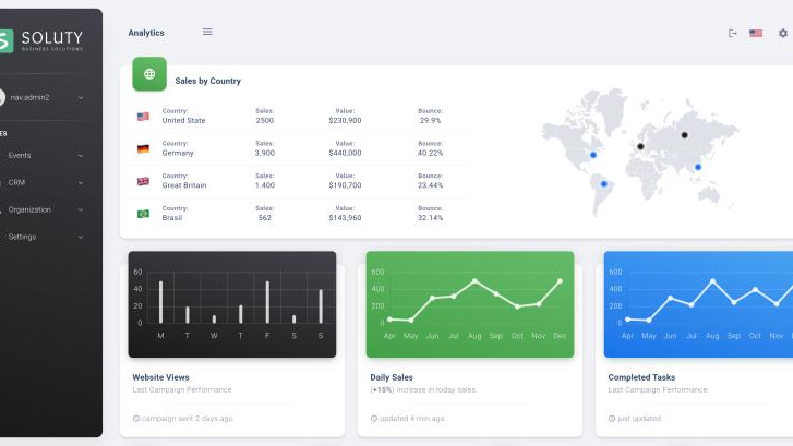The height and width of the screenshot is (446, 793).
Task: Click the clock icon next to campaign sent 2 days ago
Action: point(136,418)
